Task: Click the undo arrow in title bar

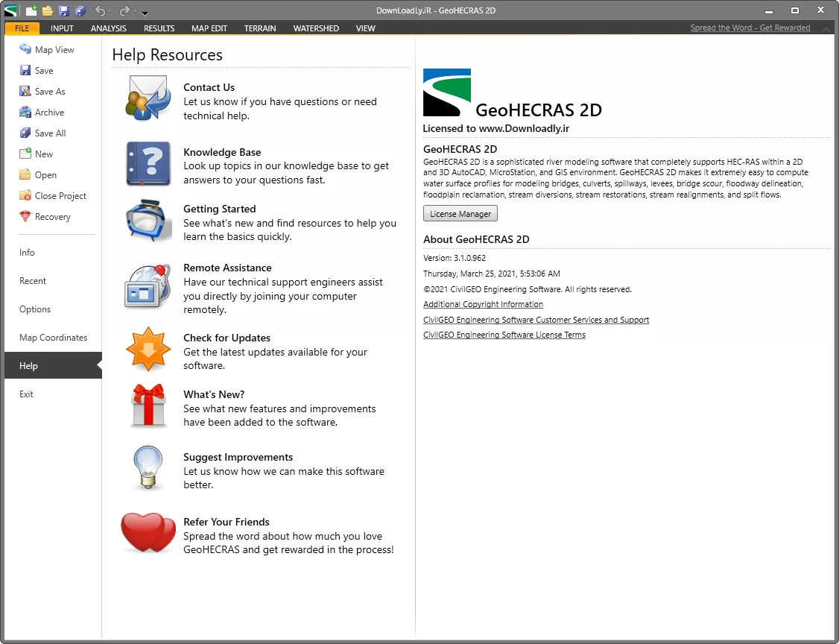Action: [100, 10]
